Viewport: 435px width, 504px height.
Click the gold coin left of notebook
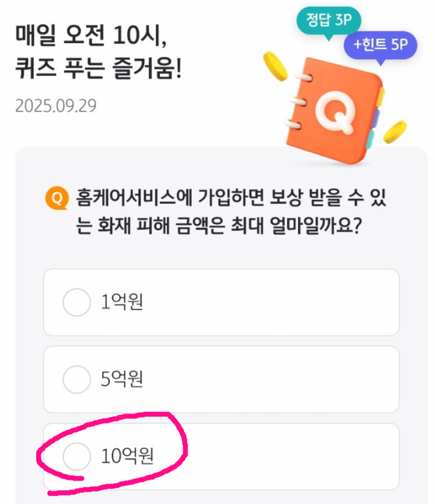(x=275, y=66)
